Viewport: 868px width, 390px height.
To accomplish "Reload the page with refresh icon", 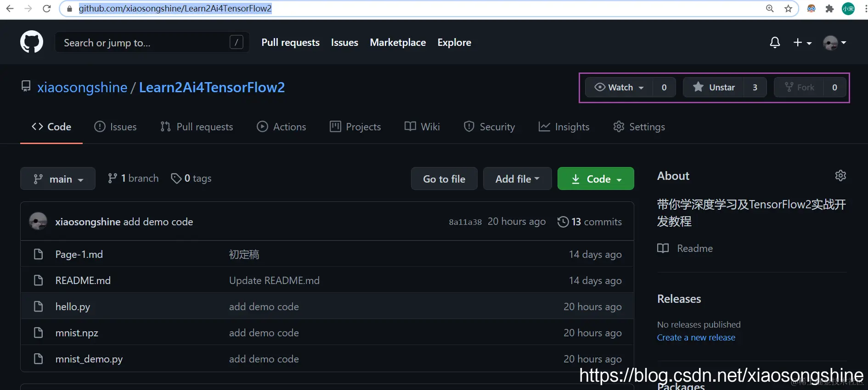I will 46,8.
